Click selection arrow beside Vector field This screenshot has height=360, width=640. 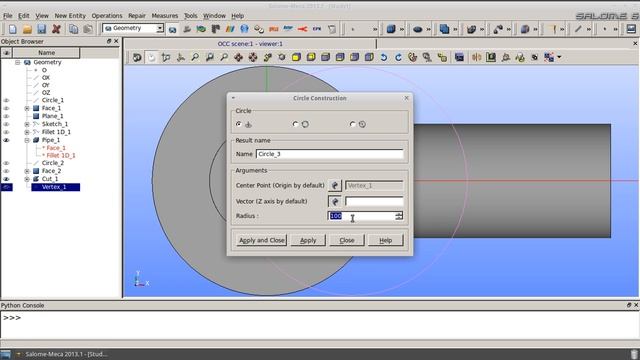[x=335, y=201]
